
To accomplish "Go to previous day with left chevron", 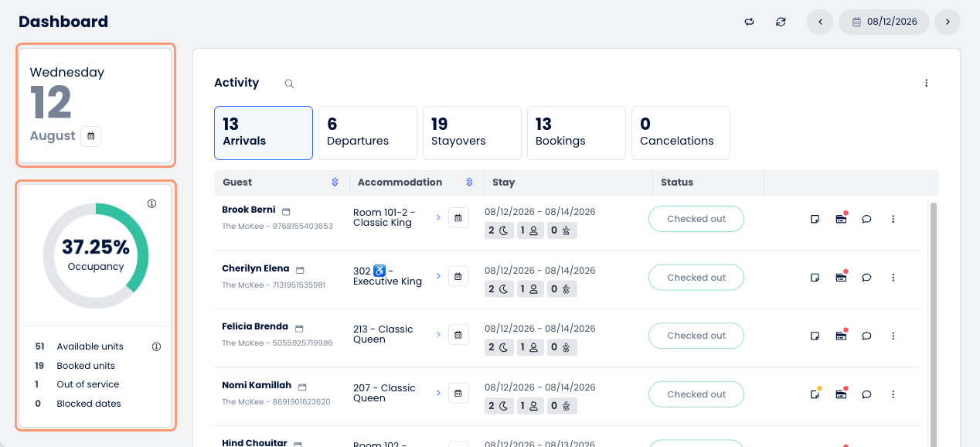I will pyautogui.click(x=820, y=22).
